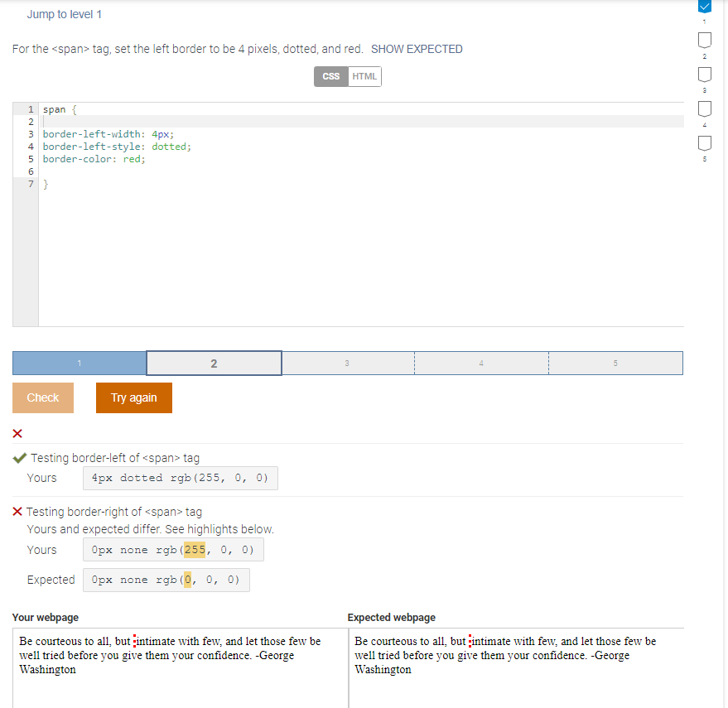Click green checkmark beside border-left test
Viewport: 728px width, 708px height.
click(x=20, y=458)
